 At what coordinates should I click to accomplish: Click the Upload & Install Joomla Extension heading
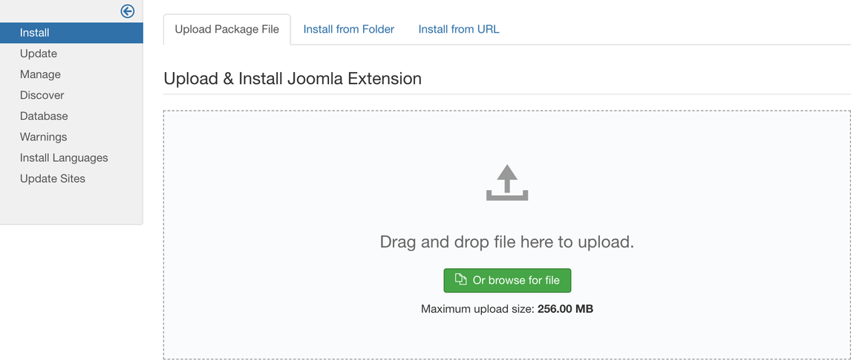[293, 79]
